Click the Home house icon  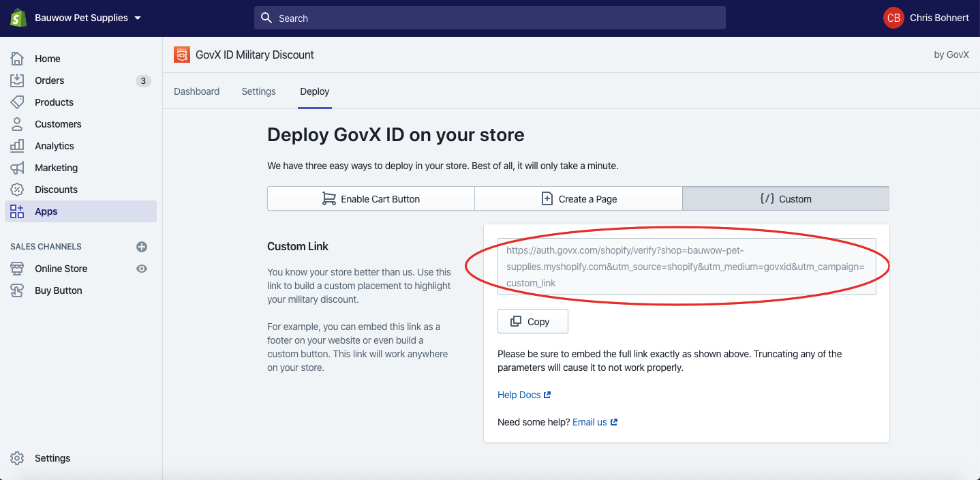pos(17,59)
